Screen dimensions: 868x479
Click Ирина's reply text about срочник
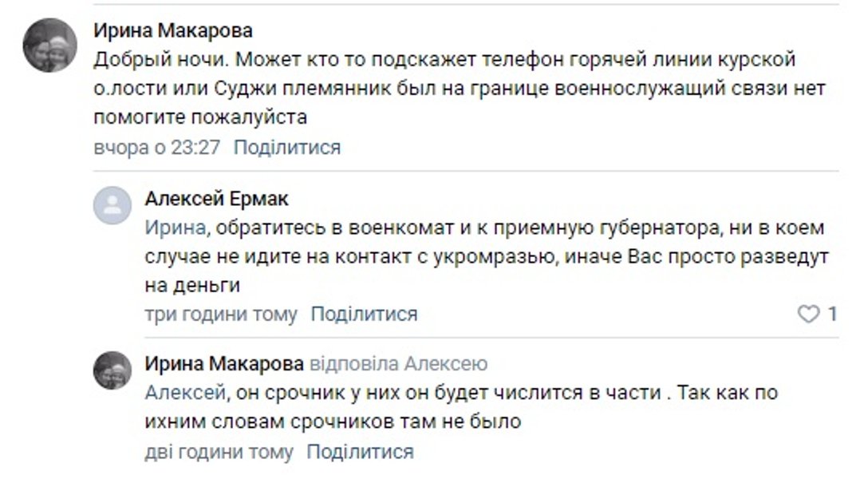point(447,406)
